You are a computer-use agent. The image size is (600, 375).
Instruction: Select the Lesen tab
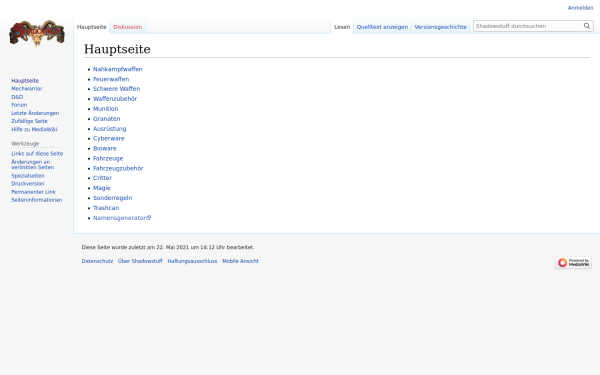click(342, 27)
